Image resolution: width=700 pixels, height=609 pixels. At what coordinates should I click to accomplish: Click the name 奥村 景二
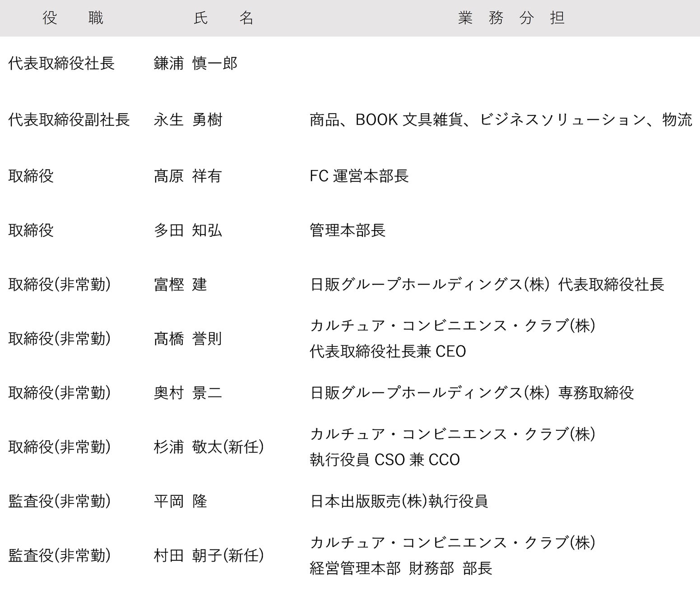[x=188, y=393]
